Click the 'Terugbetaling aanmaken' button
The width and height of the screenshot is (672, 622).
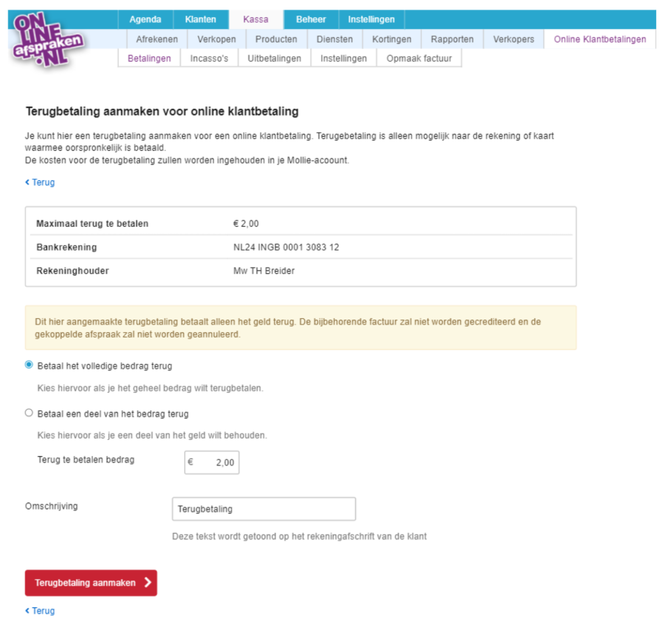(91, 583)
